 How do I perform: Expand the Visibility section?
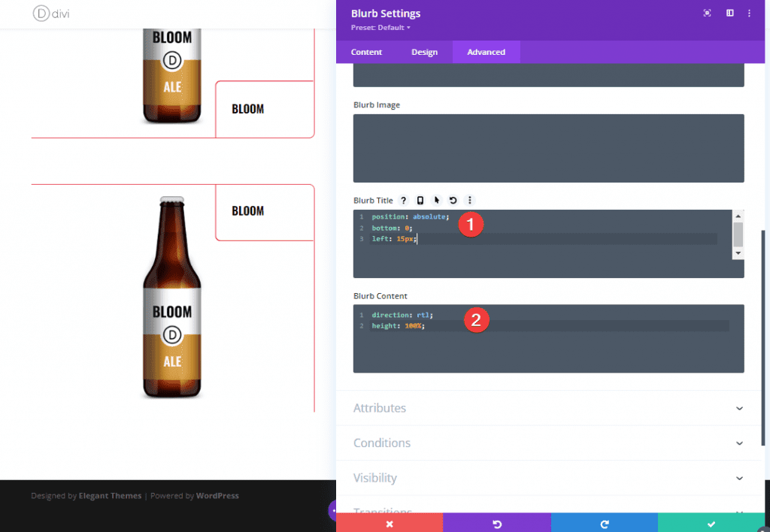click(x=548, y=478)
